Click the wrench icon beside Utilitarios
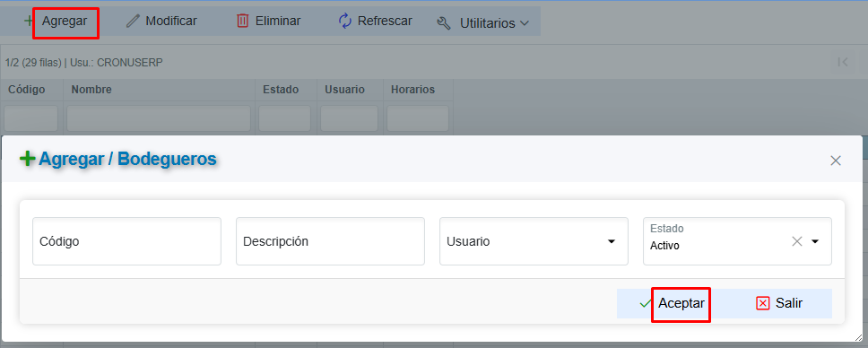The height and width of the screenshot is (348, 868). click(444, 23)
